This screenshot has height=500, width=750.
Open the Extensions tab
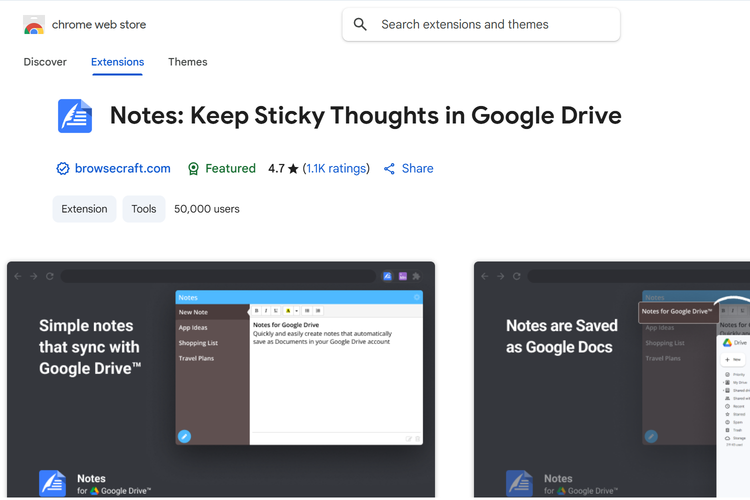click(117, 62)
